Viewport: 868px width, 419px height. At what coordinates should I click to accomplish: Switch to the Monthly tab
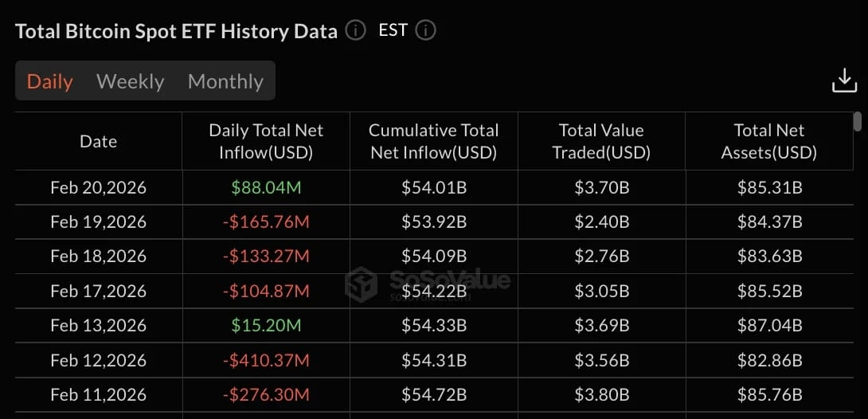tap(225, 81)
